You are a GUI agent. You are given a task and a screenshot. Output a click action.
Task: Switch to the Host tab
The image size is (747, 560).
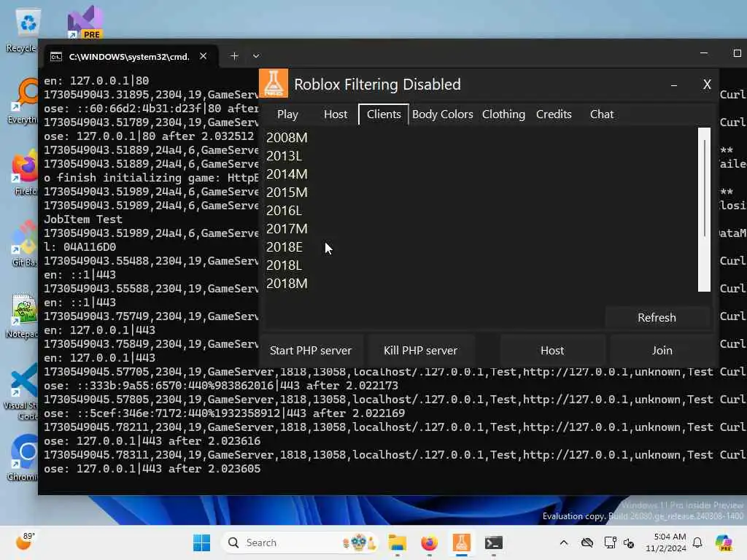click(x=336, y=114)
